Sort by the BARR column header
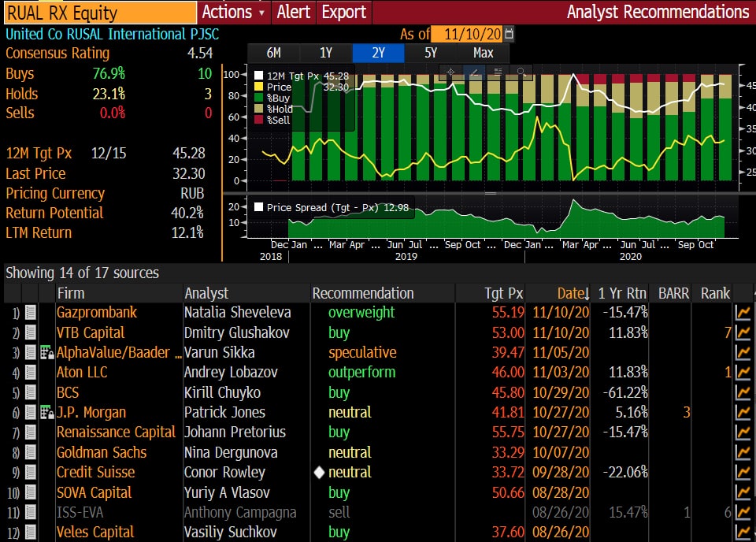 pyautogui.click(x=673, y=293)
